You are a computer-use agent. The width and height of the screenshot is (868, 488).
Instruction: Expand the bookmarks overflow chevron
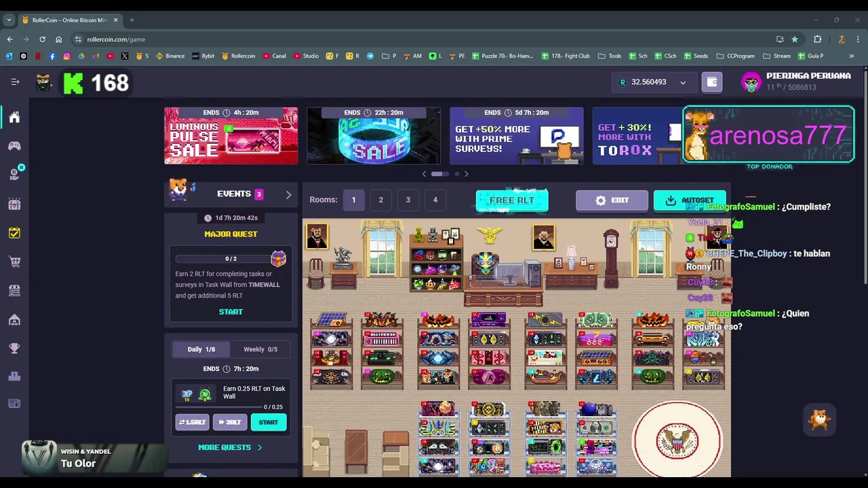[x=851, y=56]
